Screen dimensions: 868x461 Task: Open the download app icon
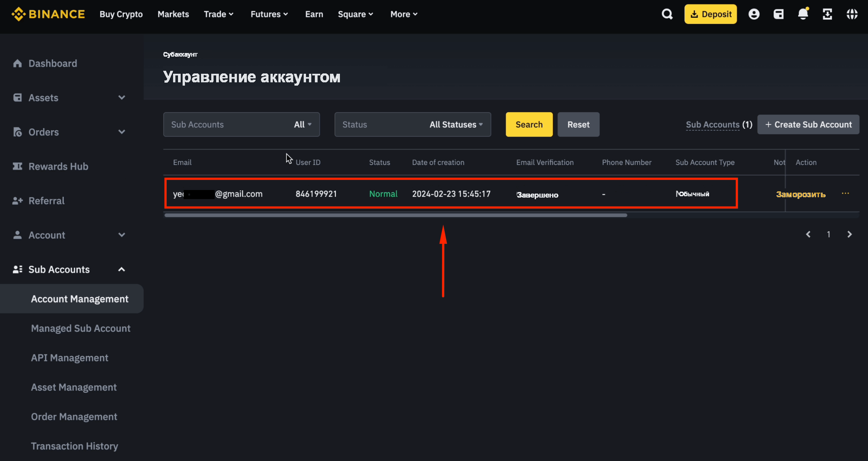click(828, 14)
